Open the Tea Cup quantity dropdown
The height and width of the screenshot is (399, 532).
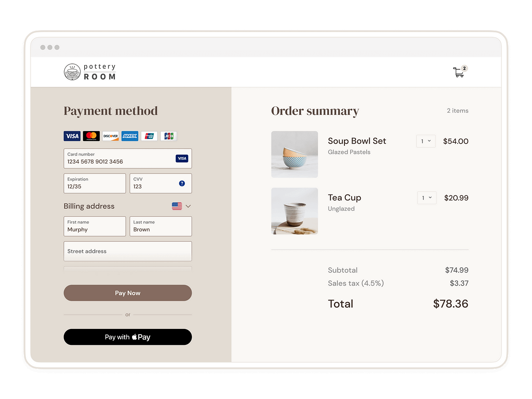click(426, 198)
